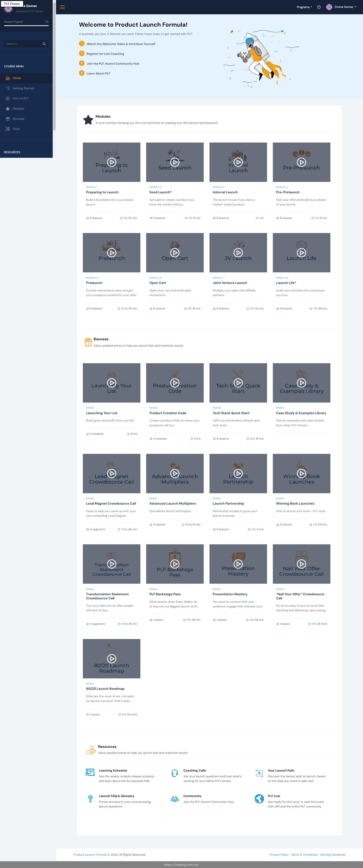Click the search magnifier icon
The image size is (363, 868).
[x=44, y=44]
